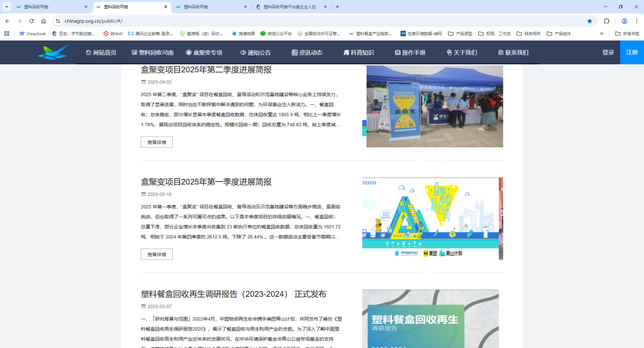Toggle the bookmark star in the address bar
Viewport: 644px width, 348px height.
tap(589, 21)
